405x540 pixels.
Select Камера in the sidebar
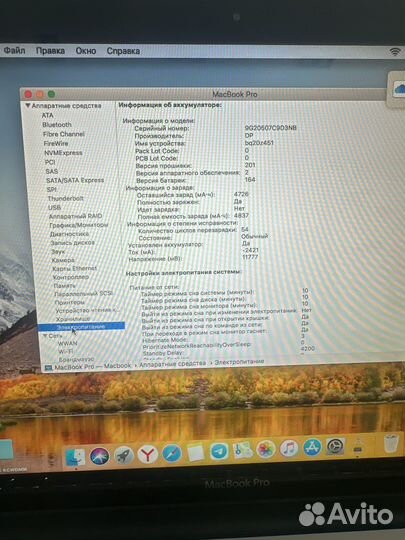(x=63, y=260)
